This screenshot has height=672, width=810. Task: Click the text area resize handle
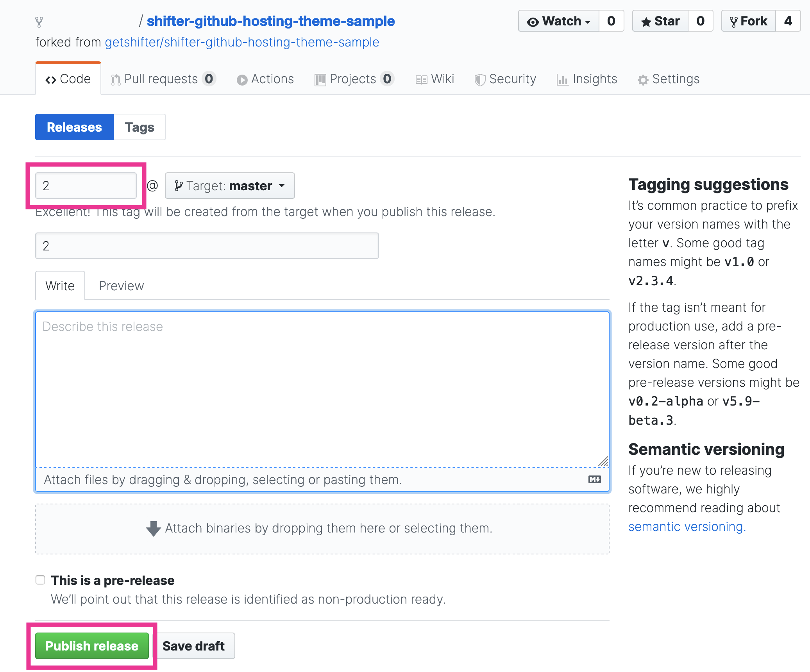click(604, 462)
